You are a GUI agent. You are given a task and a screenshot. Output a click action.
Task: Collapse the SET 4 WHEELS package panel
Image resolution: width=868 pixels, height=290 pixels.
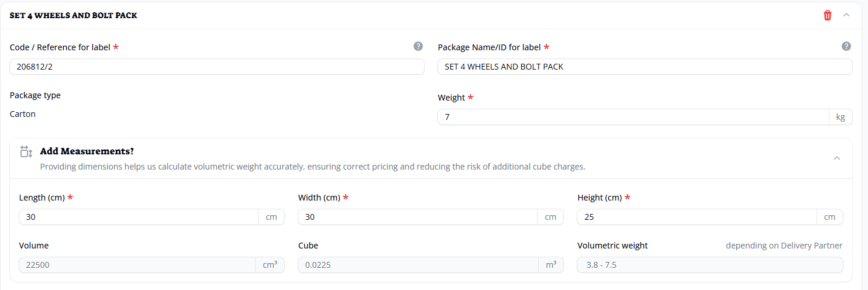(x=846, y=15)
